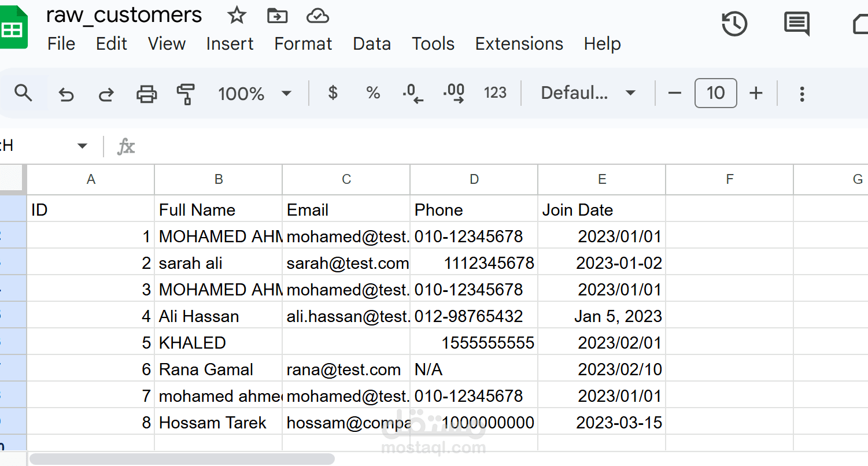The image size is (868, 466).
Task: Undo the last action
Action: click(x=67, y=94)
